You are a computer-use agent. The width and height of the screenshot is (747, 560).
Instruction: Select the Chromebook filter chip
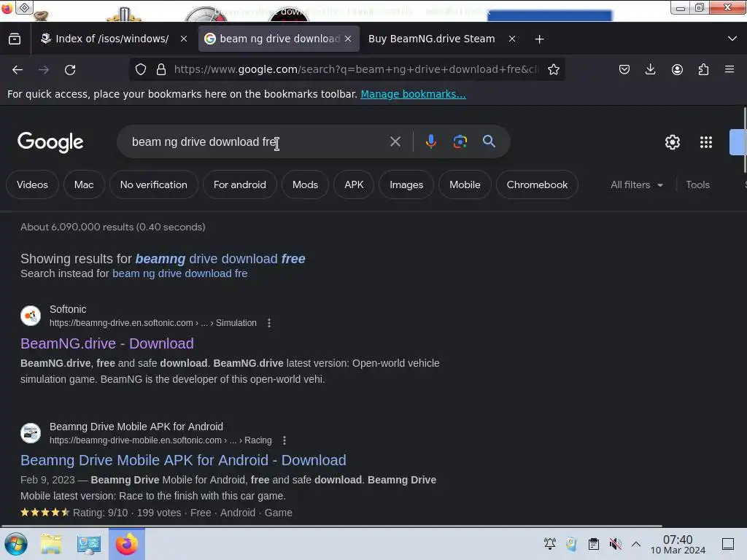coord(537,184)
